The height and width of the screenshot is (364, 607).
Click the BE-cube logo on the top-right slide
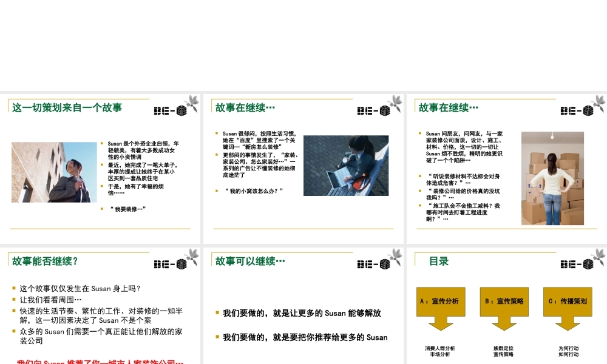coord(575,111)
